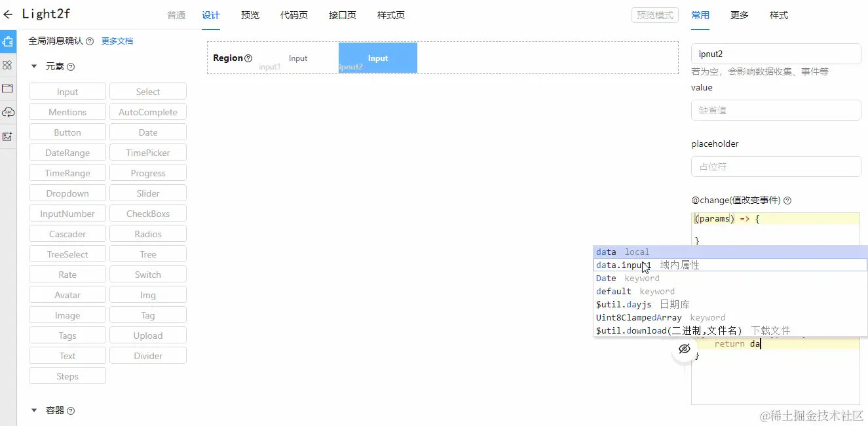
Task: Choose 'data.input1 域内属性' suggestion
Action: pos(730,265)
